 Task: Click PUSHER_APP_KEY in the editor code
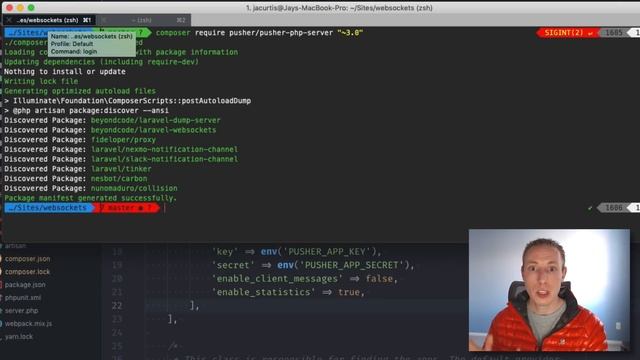[x=326, y=251]
